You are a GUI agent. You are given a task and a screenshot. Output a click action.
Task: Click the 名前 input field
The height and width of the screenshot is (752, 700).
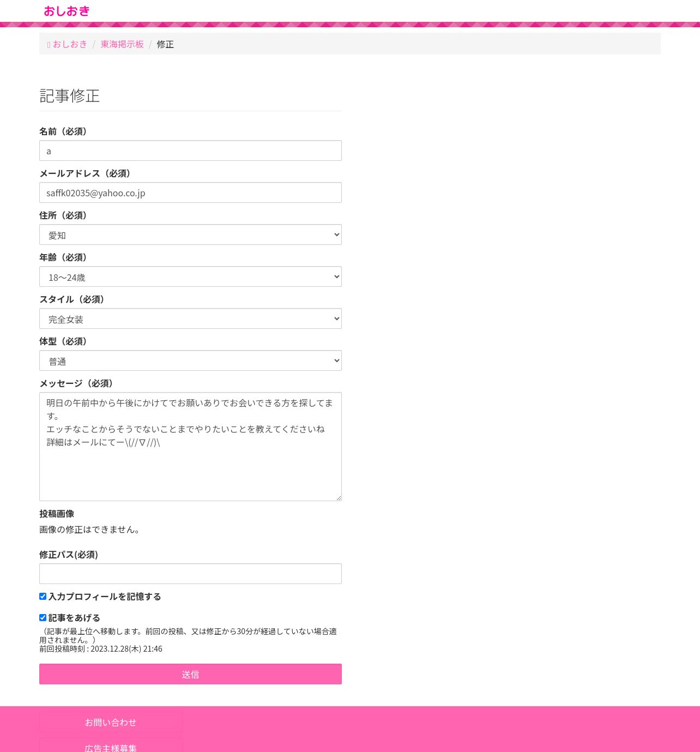pos(190,151)
